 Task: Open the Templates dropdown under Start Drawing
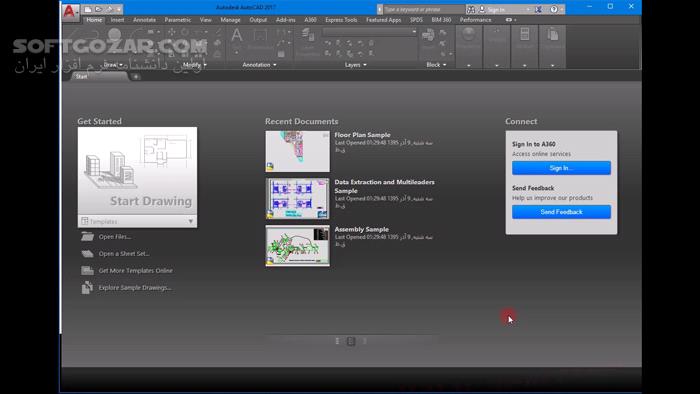pos(137,221)
